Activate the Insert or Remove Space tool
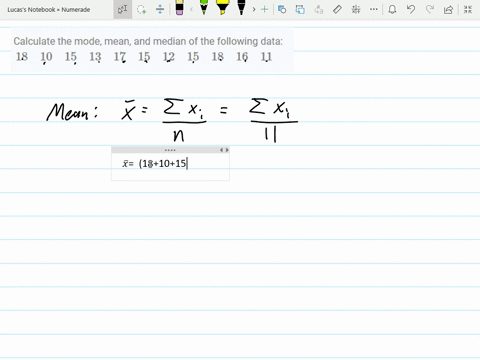 pos(160,9)
